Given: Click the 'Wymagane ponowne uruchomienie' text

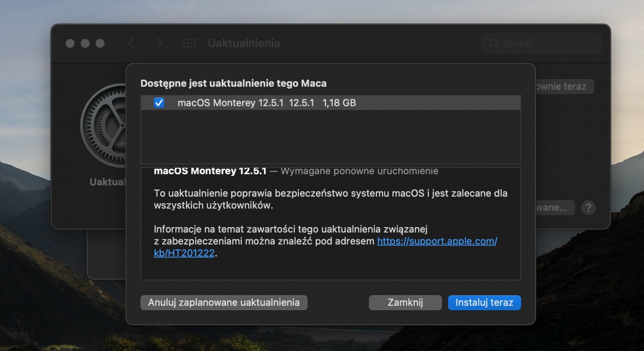Looking at the screenshot, I should coord(359,171).
